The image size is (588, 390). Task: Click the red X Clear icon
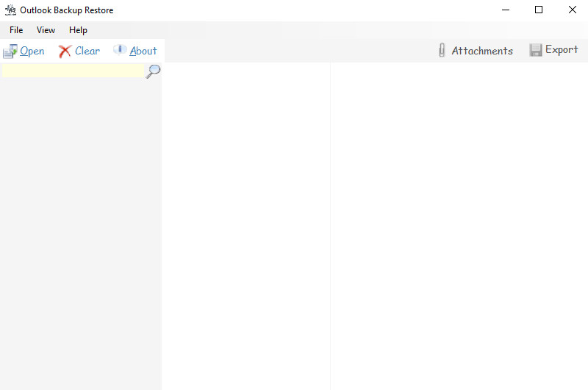click(x=65, y=52)
